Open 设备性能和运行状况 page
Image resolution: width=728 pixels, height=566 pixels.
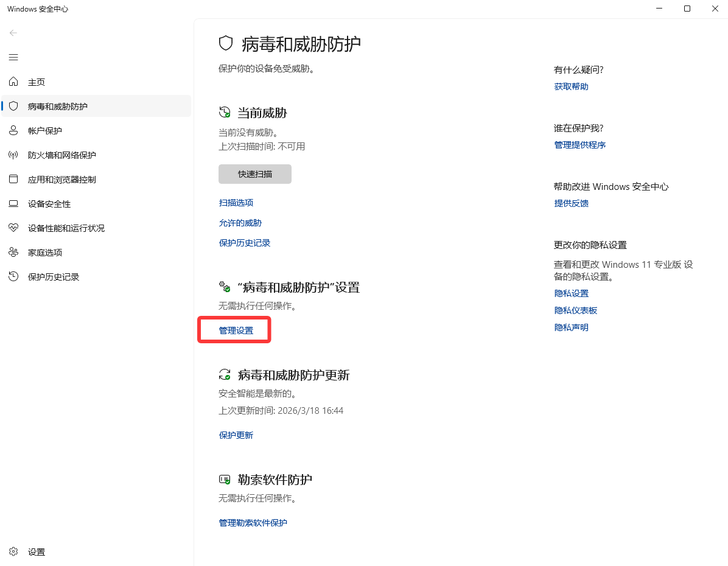[96, 228]
